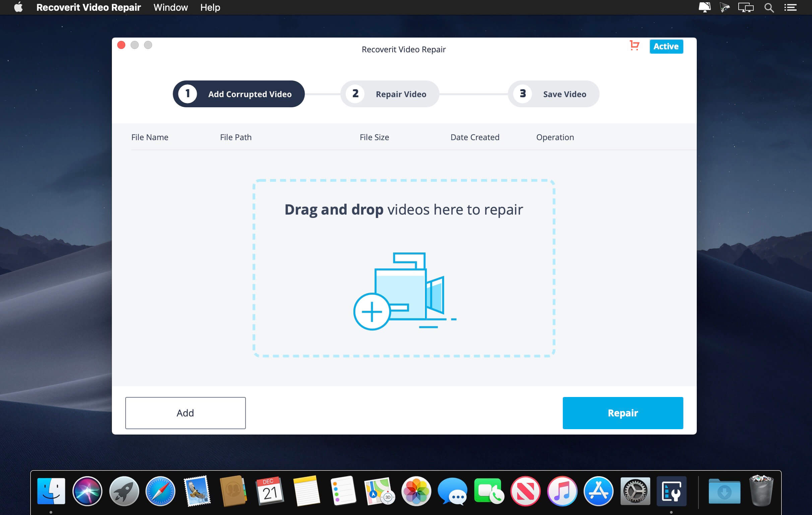Screen dimensions: 812x515
Task: Open Siri from the Dock
Action: [87, 491]
